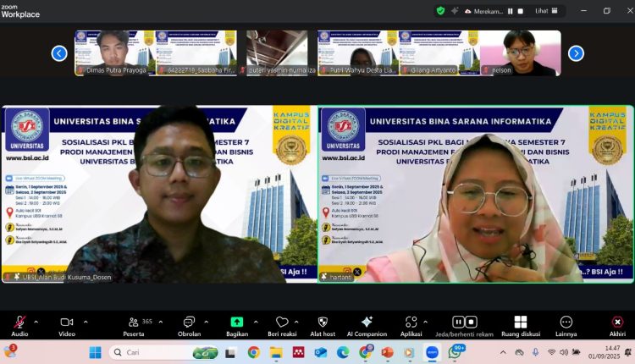Click the system tray microphone icon
This screenshot has height=364, width=635.
pos(535,353)
